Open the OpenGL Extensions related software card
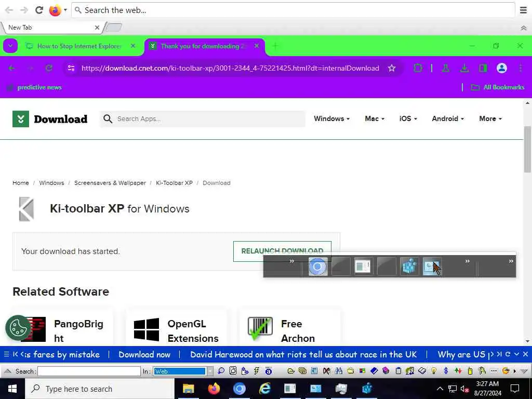Screen dimensions: 532x399 coord(176,328)
